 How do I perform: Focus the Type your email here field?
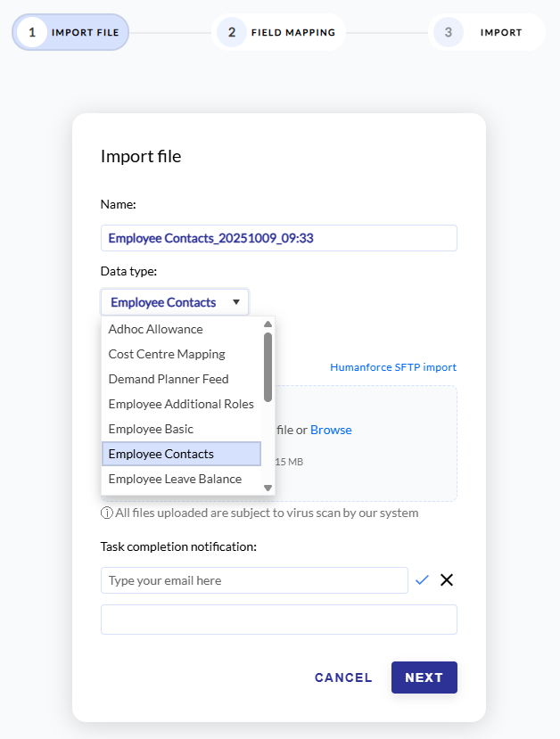pos(254,579)
